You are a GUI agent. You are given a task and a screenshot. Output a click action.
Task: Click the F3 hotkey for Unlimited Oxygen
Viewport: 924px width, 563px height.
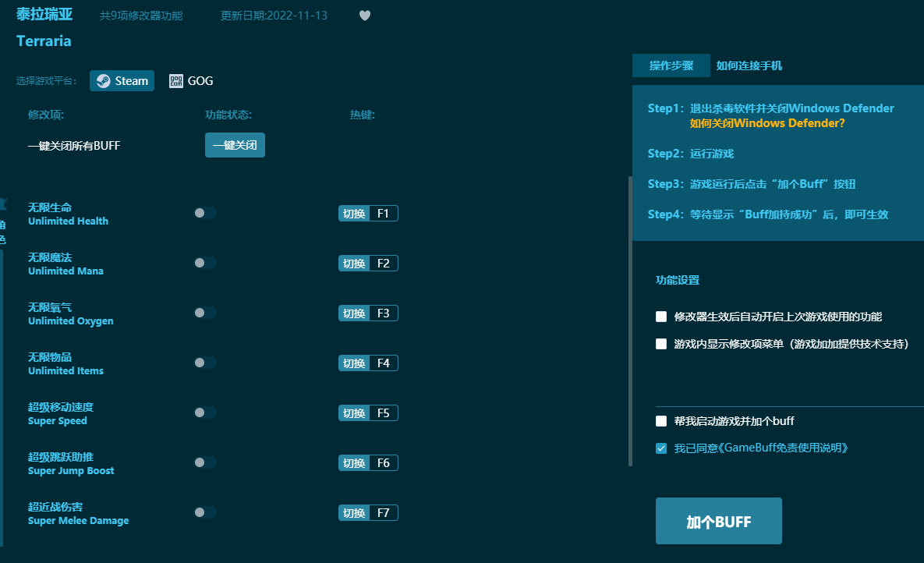pos(368,313)
